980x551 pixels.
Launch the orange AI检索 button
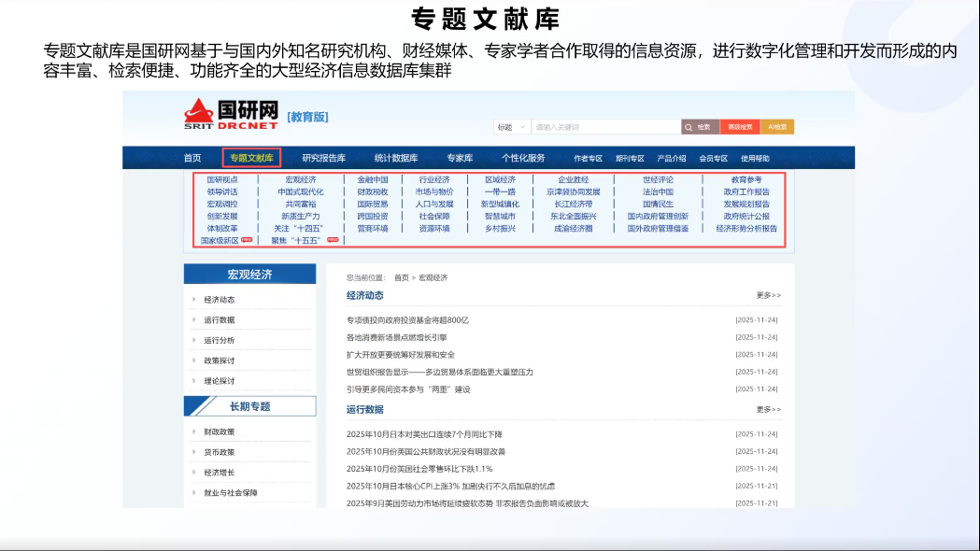[777, 127]
